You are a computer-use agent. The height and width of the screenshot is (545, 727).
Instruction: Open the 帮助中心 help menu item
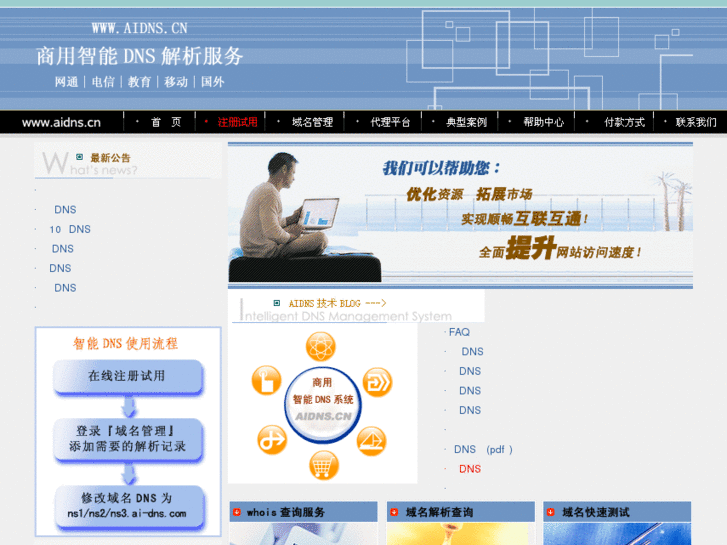click(x=543, y=122)
